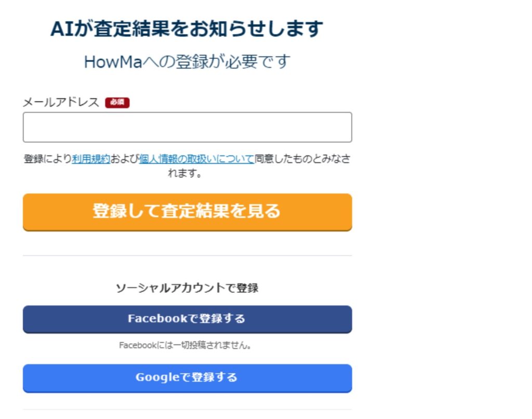Image resolution: width=532 pixels, height=419 pixels.
Task: Click the 同意したものとみなさ consent text
Action: (303, 159)
